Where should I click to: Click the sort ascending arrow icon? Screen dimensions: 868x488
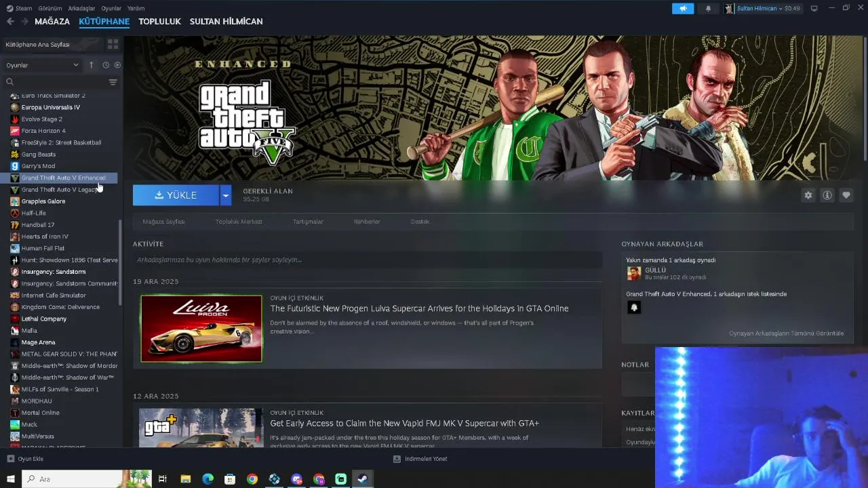(x=91, y=65)
